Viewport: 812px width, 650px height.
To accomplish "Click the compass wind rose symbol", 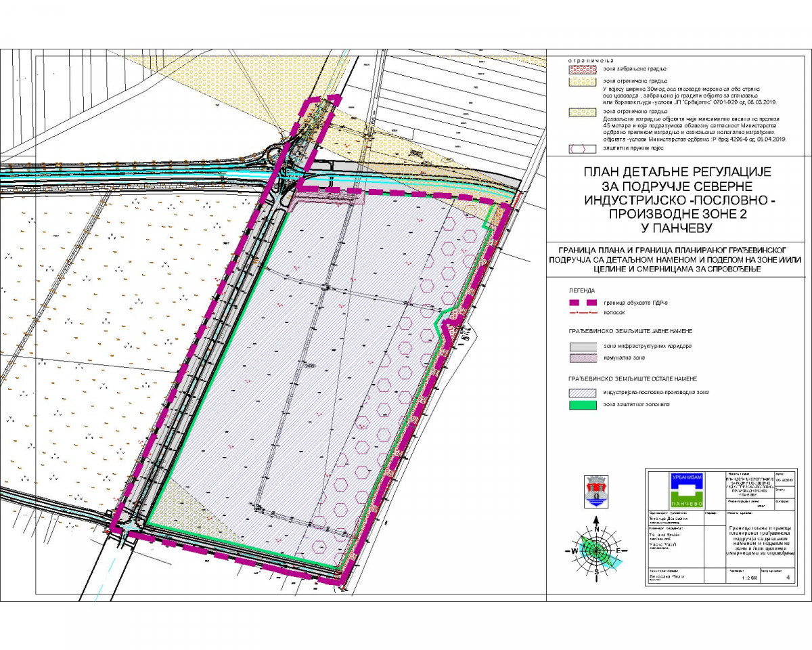I will (x=596, y=550).
